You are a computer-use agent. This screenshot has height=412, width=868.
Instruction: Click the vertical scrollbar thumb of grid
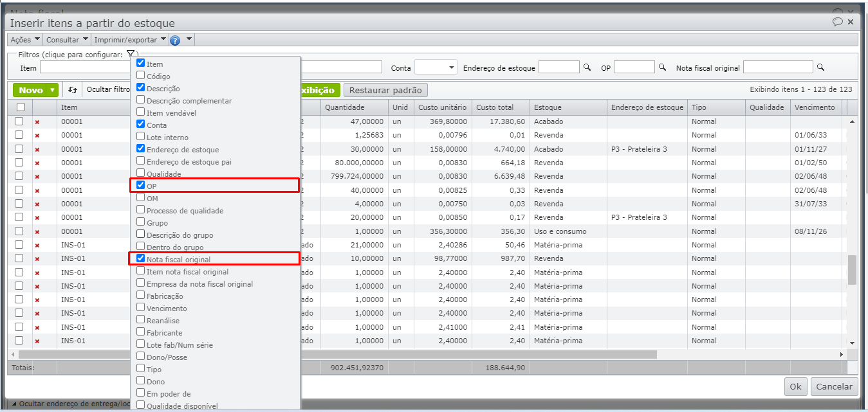click(853, 269)
